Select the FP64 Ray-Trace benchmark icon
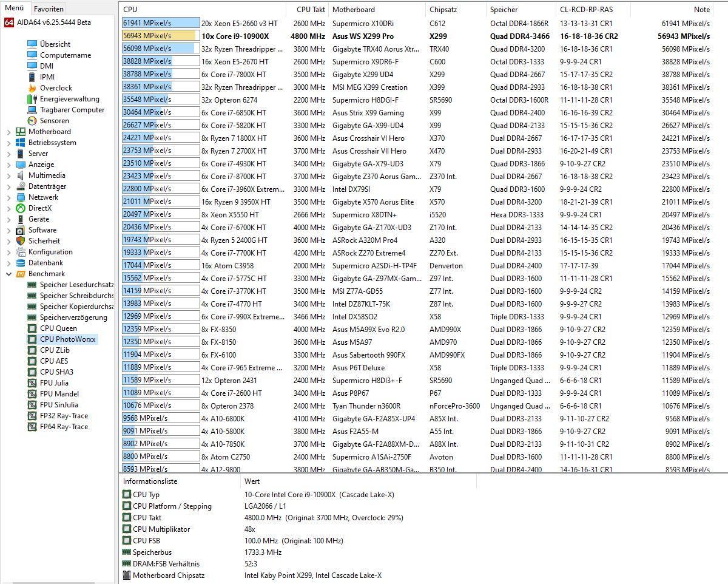Screen dimensions: 728x584 [x=32, y=427]
